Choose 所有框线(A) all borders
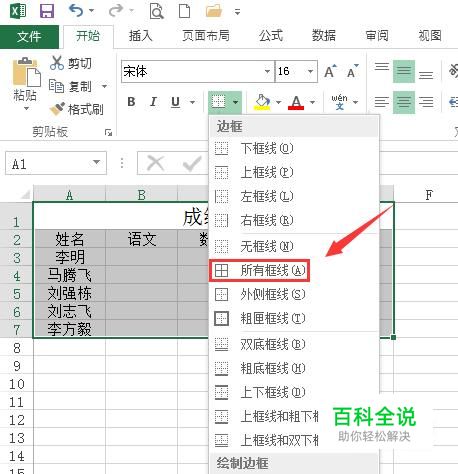 [294, 270]
